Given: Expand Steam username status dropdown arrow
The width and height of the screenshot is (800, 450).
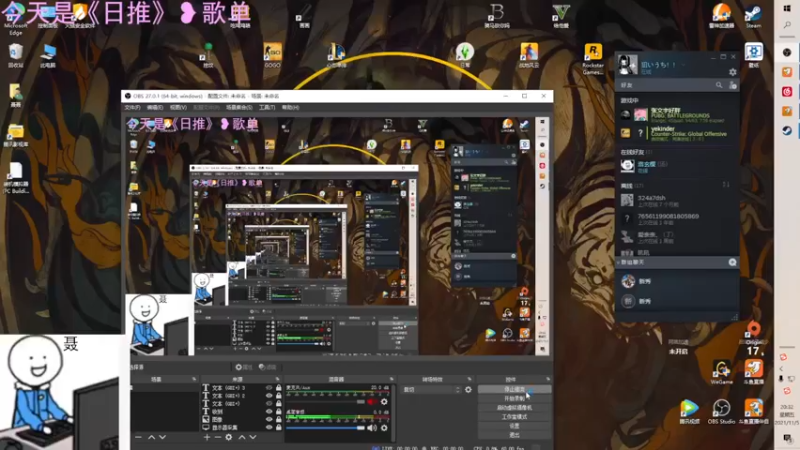Looking at the screenshot, I should tap(683, 65).
